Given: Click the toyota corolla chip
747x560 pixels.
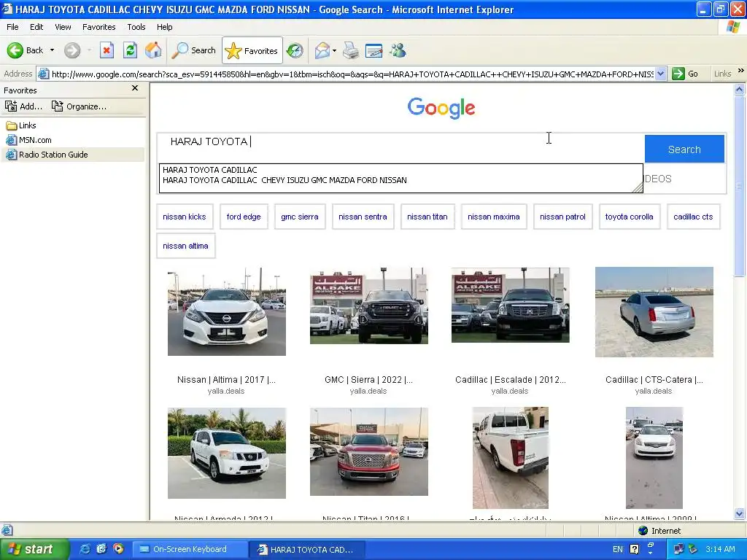Looking at the screenshot, I should pyautogui.click(x=630, y=217).
